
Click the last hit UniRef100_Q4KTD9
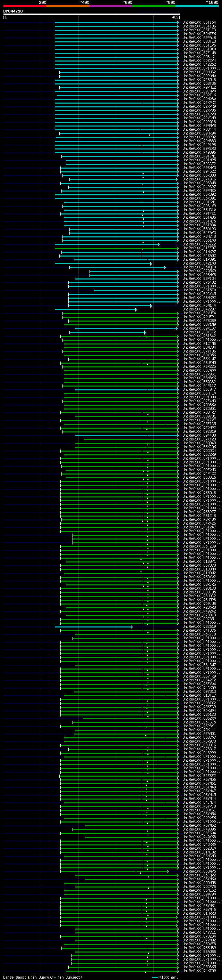(x=199, y=970)
